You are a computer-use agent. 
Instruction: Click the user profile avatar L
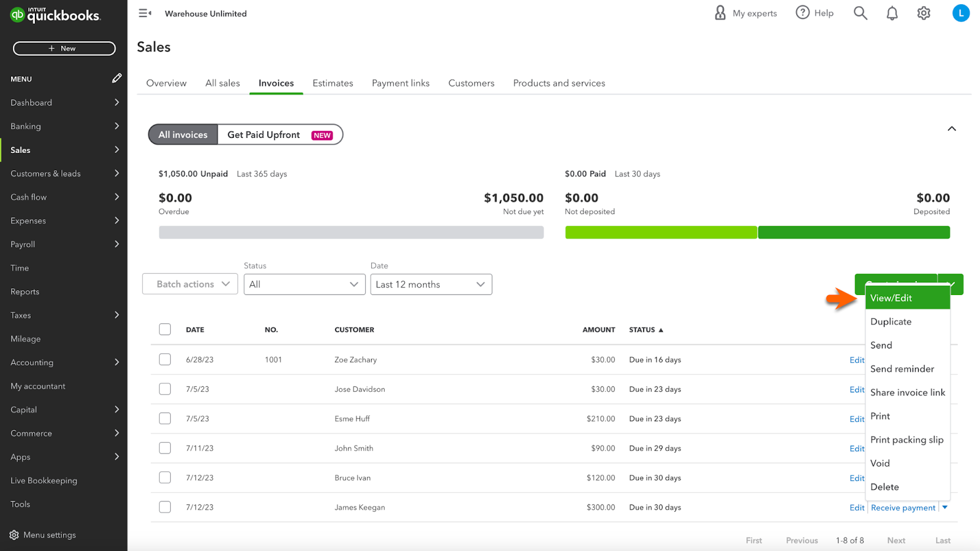960,13
